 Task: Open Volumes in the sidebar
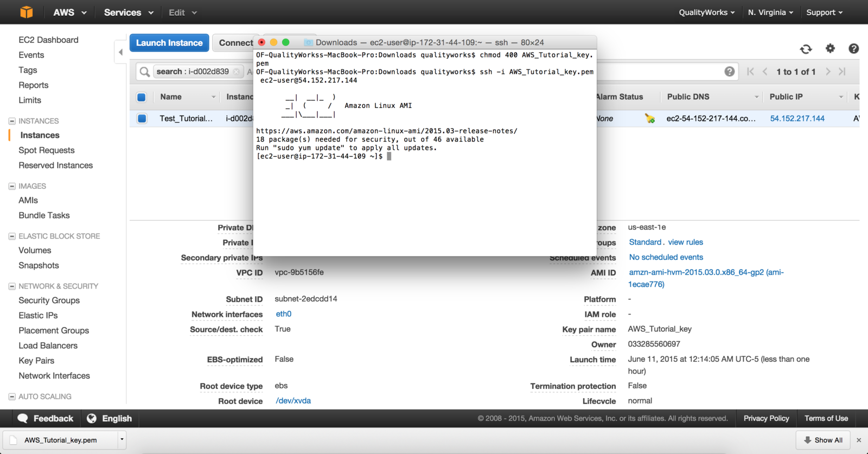(x=35, y=250)
